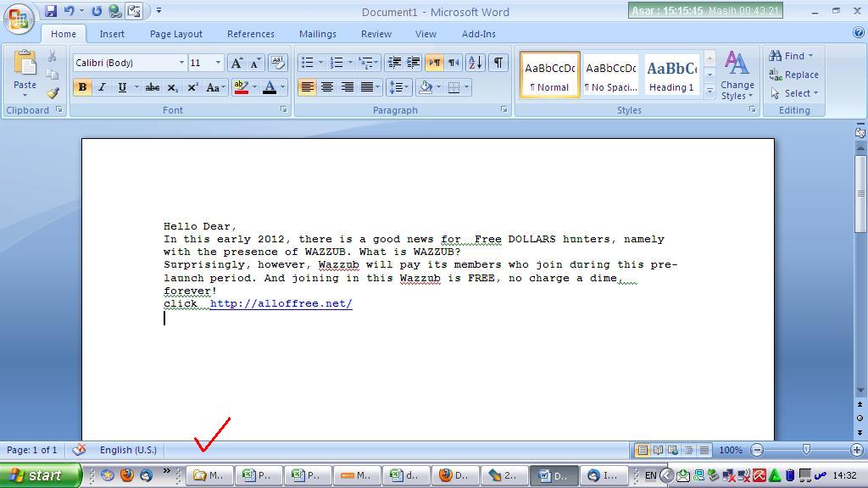Zoom out with the minus button

click(x=757, y=451)
